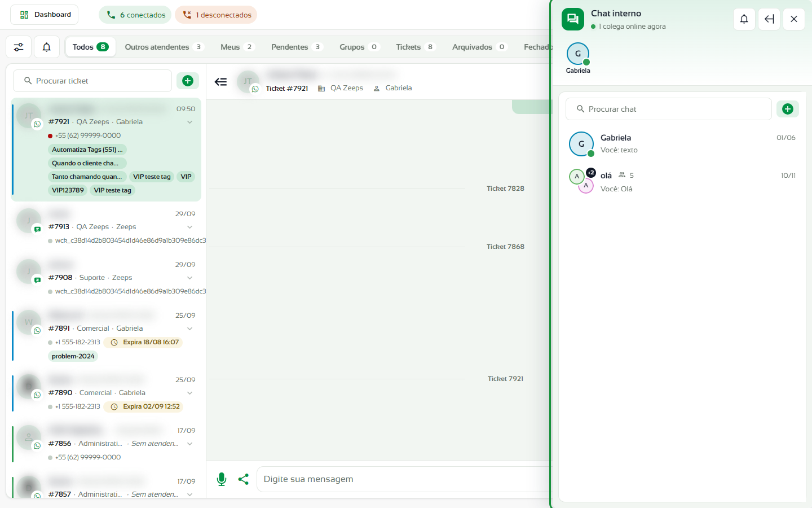Click the Dashboard button
812x508 pixels.
click(x=45, y=15)
